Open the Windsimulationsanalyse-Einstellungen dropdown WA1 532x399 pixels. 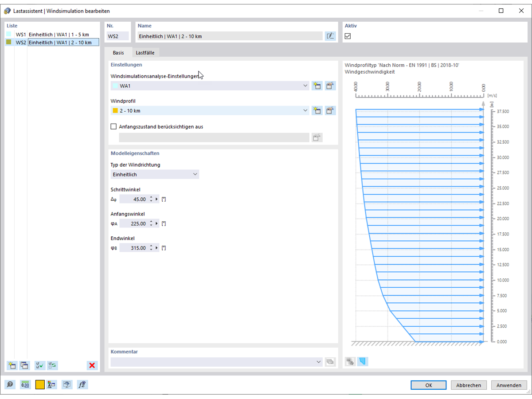pos(210,86)
